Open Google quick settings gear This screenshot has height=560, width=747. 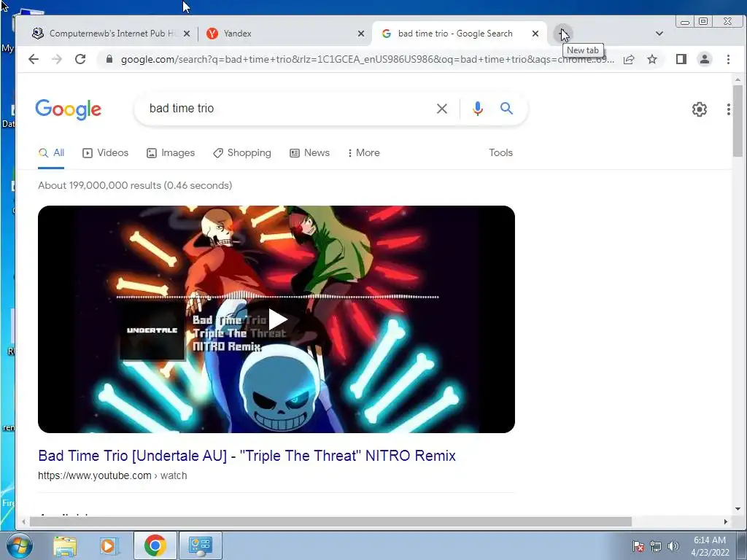(x=699, y=109)
